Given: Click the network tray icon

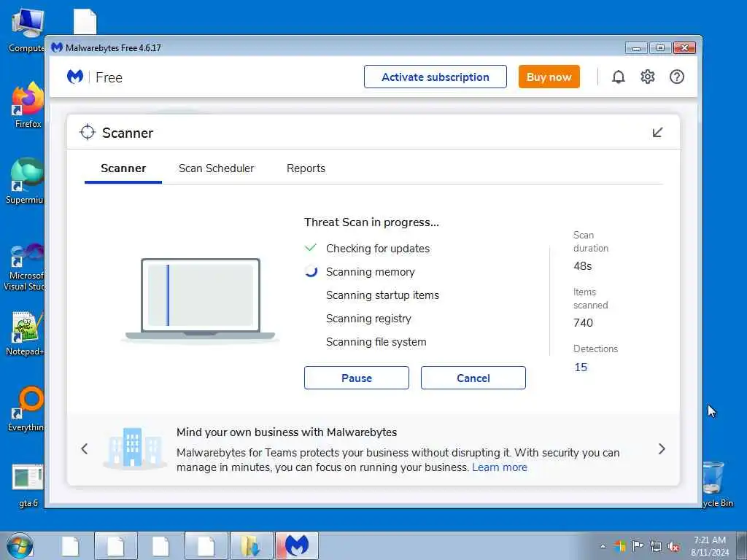Looking at the screenshot, I should (x=656, y=546).
